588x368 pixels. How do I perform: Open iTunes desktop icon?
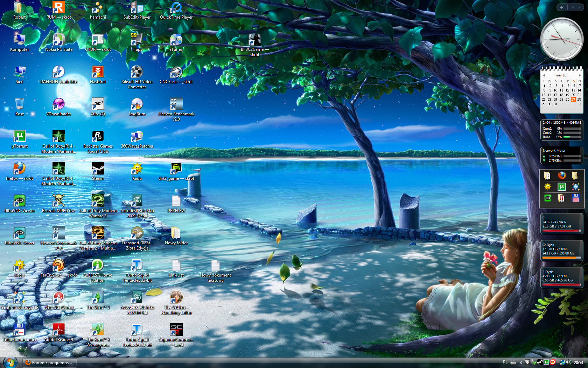176,40
